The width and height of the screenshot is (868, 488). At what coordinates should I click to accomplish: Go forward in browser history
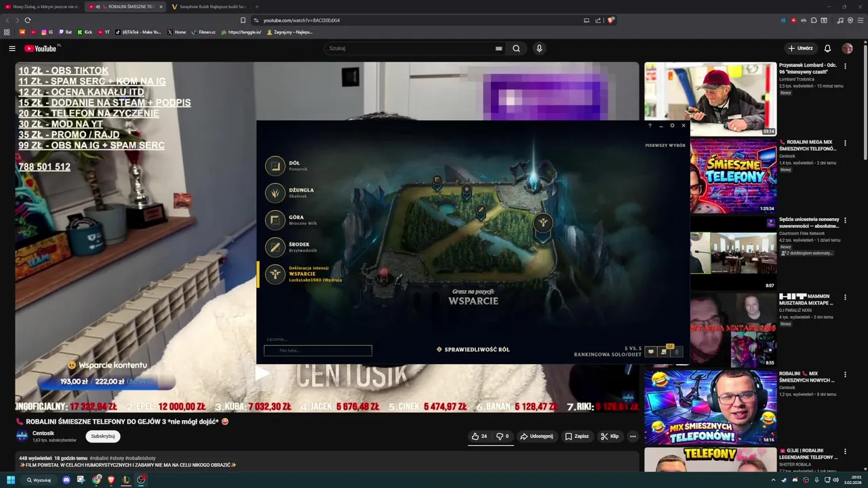pos(17,20)
